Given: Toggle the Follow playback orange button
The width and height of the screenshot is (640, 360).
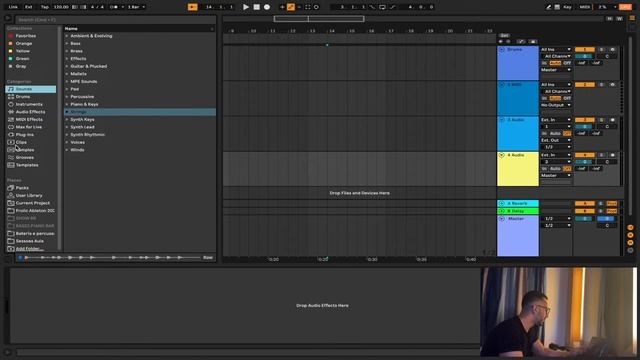Looking at the screenshot, I should tap(192, 7).
